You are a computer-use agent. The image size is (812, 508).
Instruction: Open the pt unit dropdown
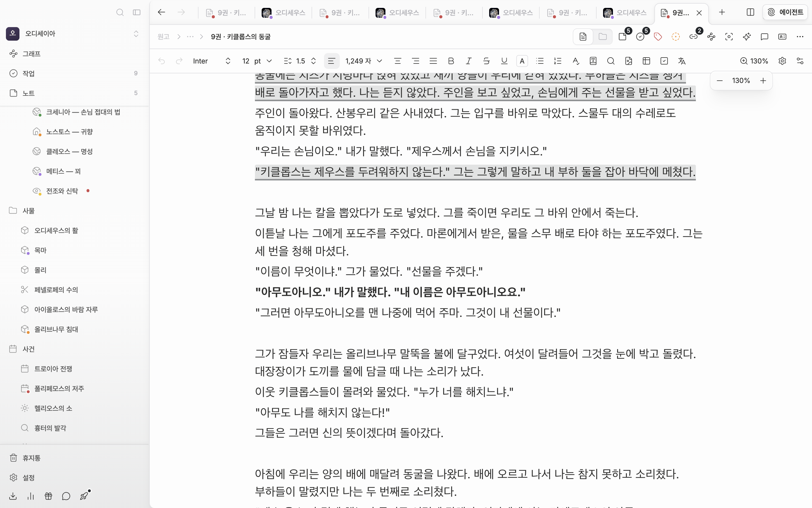pos(263,61)
